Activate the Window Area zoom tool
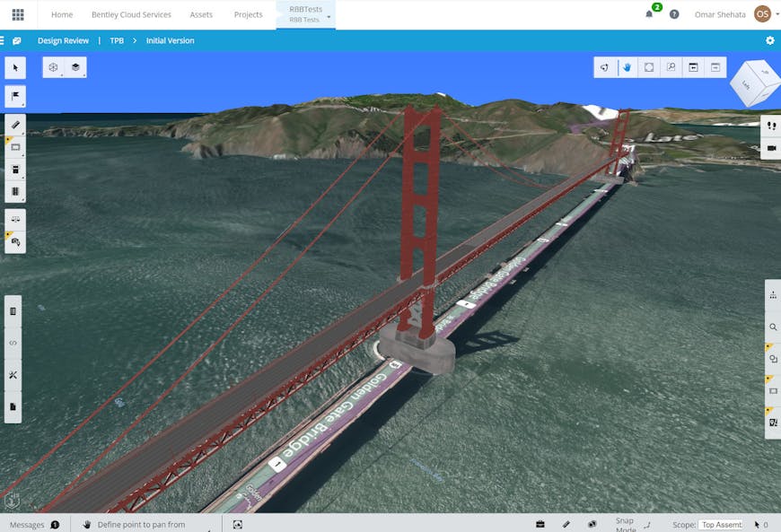Image resolution: width=781 pixels, height=532 pixels. tap(671, 67)
